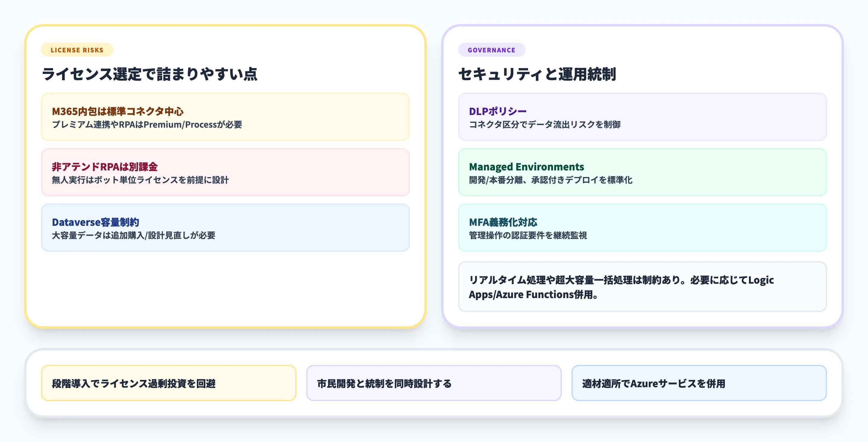The image size is (868, 442).
Task: Select the LICENSE RISKS badge
Action: (x=77, y=50)
